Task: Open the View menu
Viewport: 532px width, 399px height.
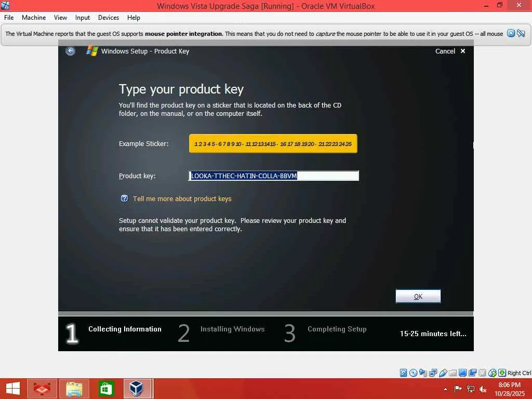Action: tap(60, 18)
